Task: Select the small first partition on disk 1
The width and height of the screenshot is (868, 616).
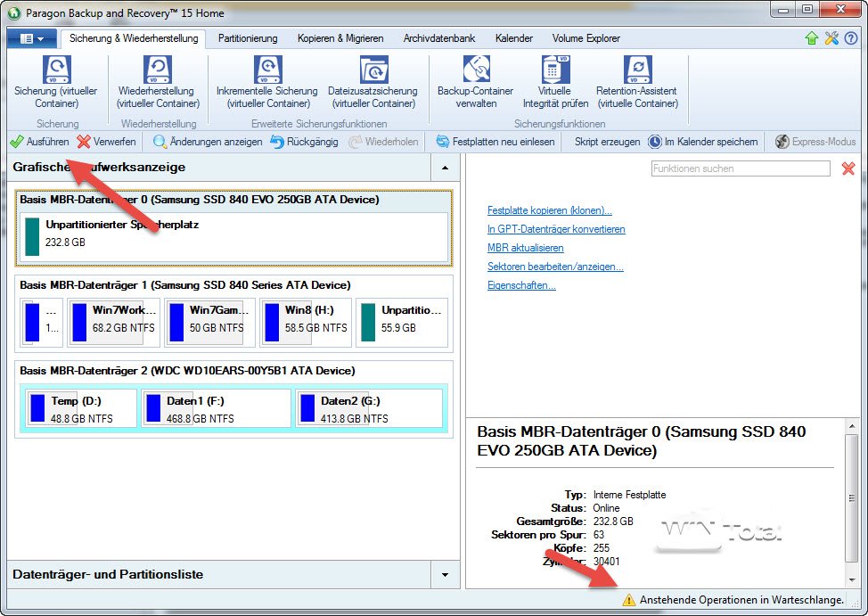Action: [x=42, y=323]
